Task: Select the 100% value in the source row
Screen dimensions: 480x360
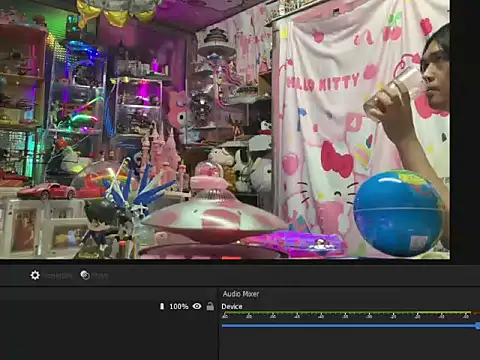Action: coord(179,306)
